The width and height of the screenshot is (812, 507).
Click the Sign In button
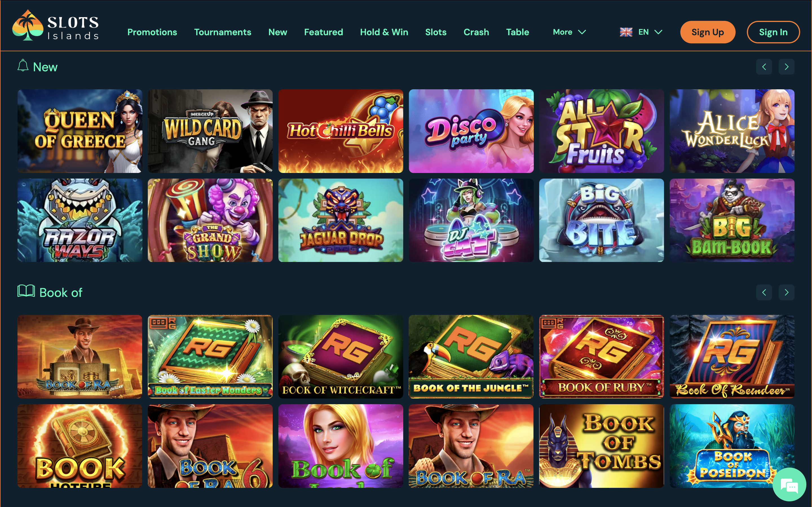(773, 32)
